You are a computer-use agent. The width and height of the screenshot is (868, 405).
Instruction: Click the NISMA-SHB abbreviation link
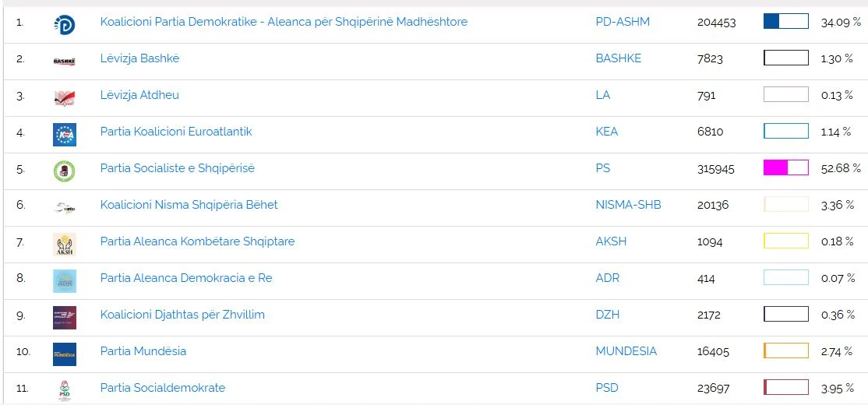tap(628, 205)
